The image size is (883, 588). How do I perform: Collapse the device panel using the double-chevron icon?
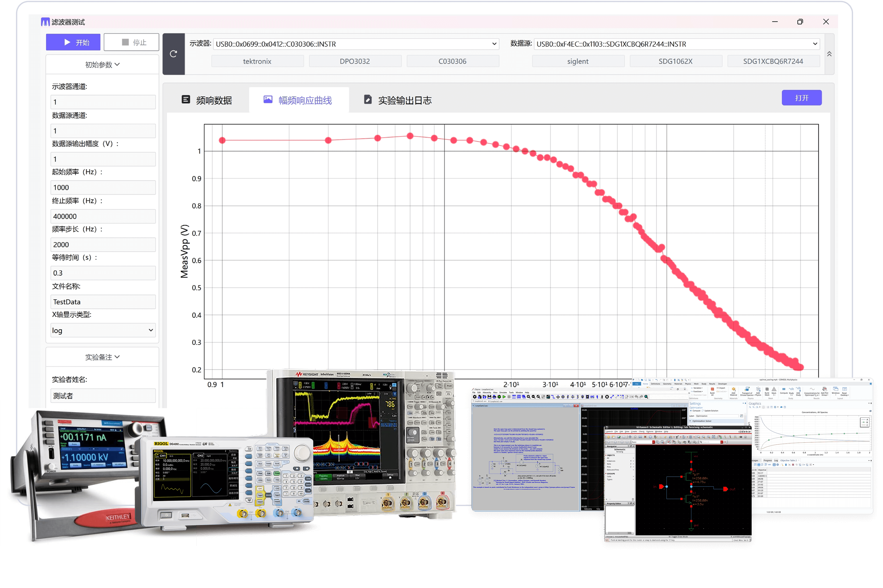[829, 54]
